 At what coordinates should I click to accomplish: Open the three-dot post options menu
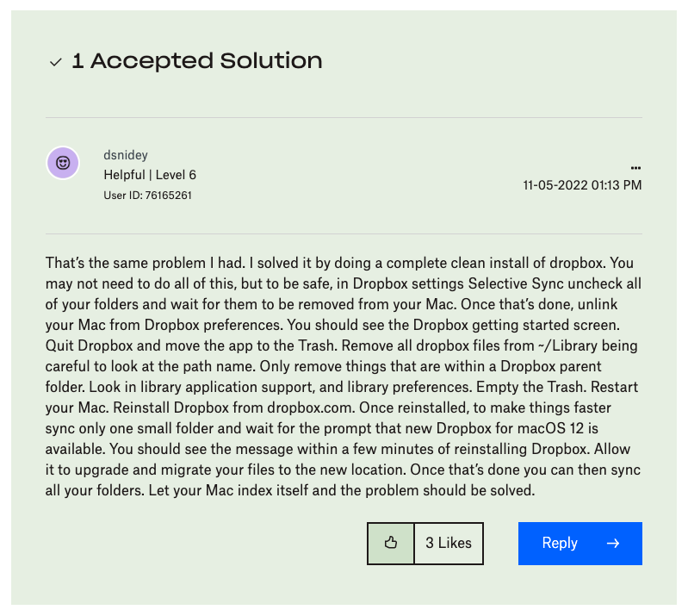tap(635, 167)
